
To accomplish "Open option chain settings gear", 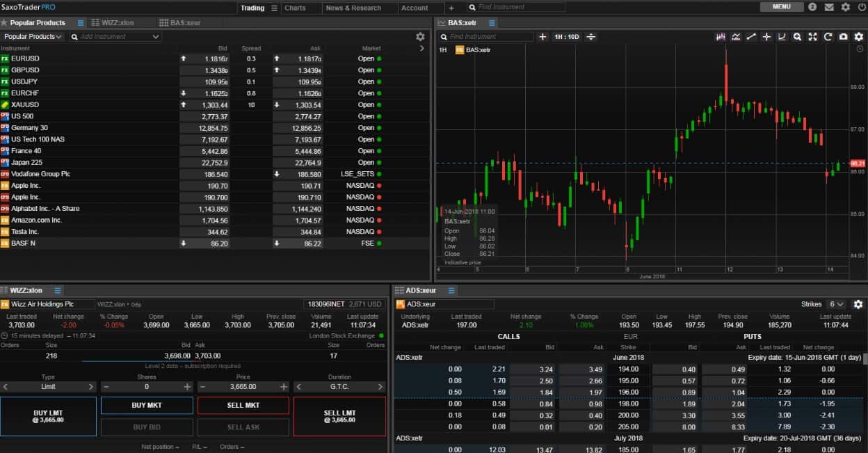I will click(x=858, y=304).
